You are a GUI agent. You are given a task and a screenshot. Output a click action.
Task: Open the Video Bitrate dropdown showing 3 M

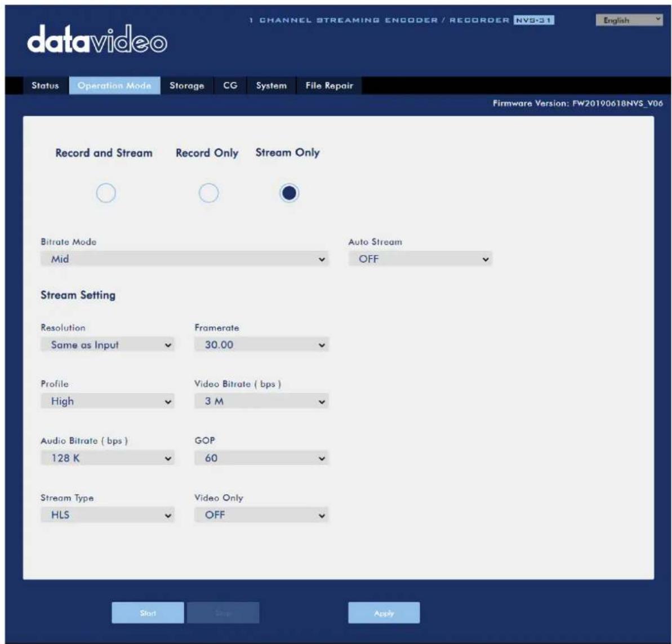click(x=261, y=401)
